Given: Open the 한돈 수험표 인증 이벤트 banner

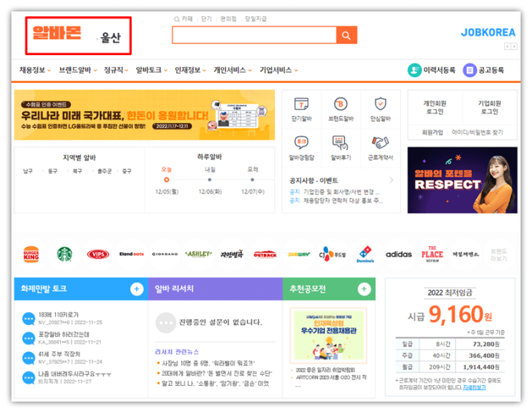Looking at the screenshot, I should pyautogui.click(x=145, y=115).
